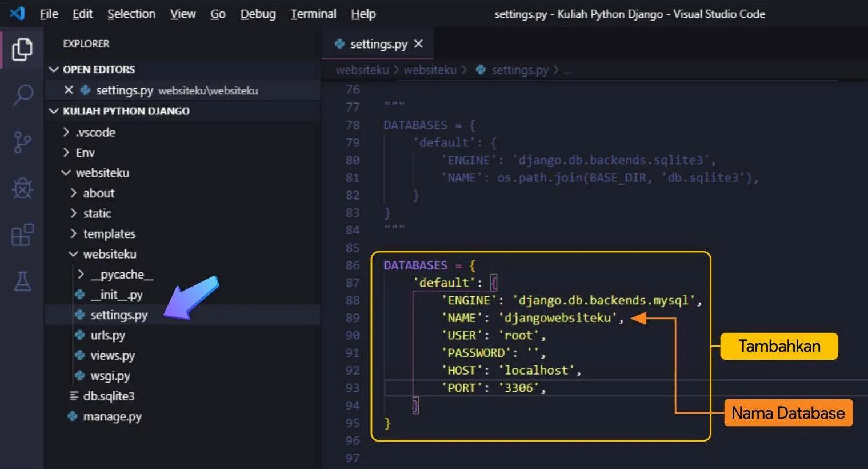868x469 pixels.
Task: Open manage.py in the file tree
Action: [x=112, y=416]
